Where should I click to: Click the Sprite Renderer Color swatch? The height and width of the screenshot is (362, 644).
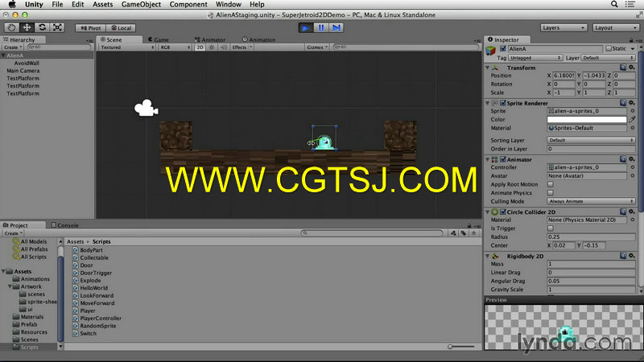[x=587, y=119]
